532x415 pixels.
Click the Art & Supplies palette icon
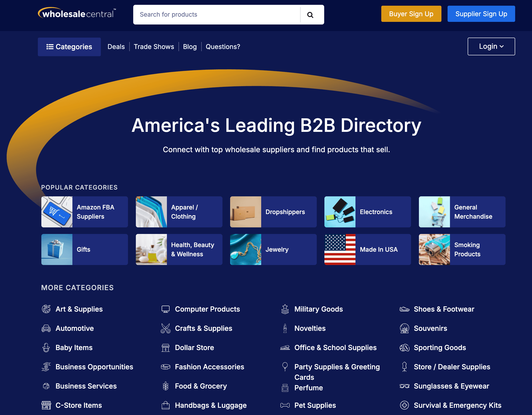pos(46,309)
